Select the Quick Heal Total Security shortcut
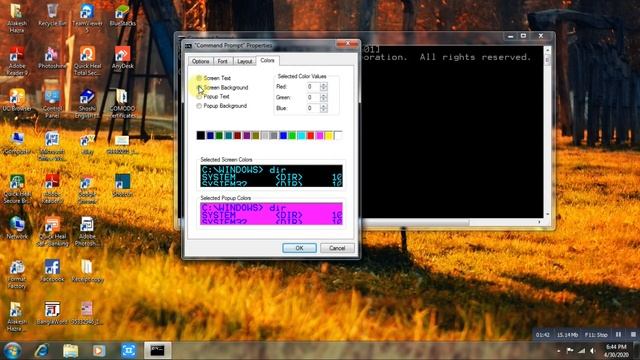Screen dimensions: 640x360 [x=87, y=61]
